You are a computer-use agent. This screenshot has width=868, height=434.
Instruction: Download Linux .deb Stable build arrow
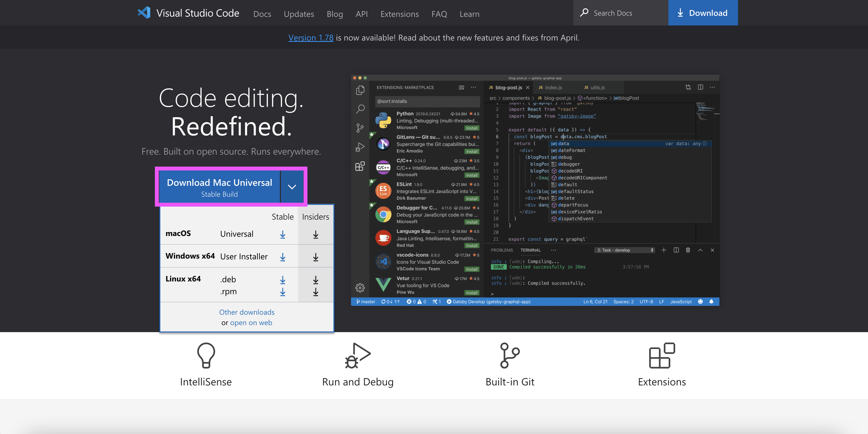[x=282, y=280]
